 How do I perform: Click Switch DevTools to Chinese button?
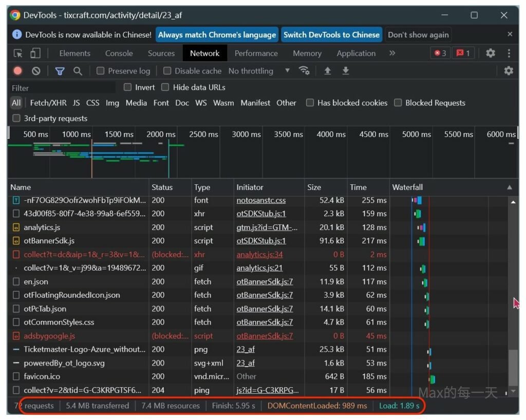(331, 35)
